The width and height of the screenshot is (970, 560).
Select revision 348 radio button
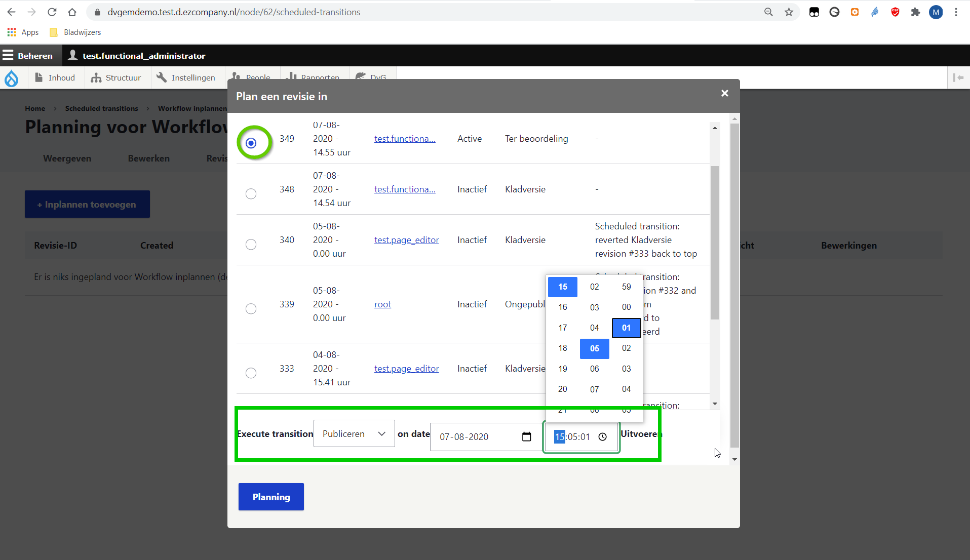pyautogui.click(x=251, y=194)
